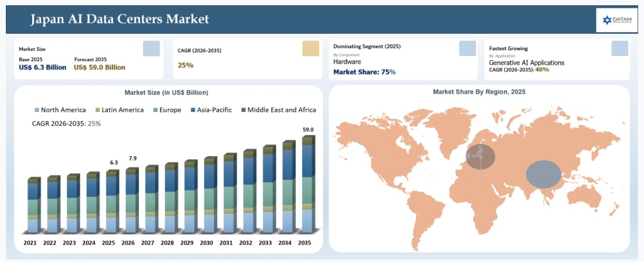Click the Dominating Segment card icon square
Image resolution: width=644 pixels, height=262 pixels.
point(468,48)
